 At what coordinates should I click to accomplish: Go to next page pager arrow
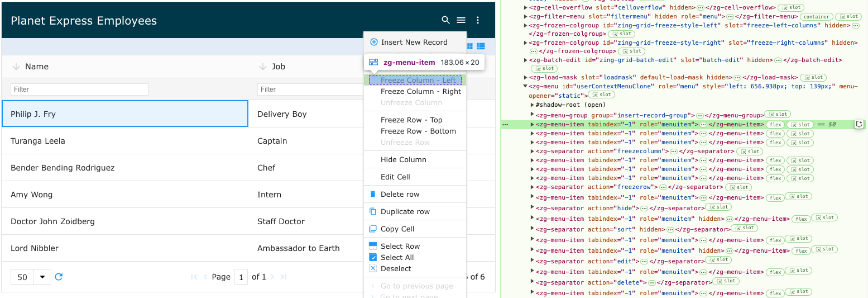click(274, 277)
